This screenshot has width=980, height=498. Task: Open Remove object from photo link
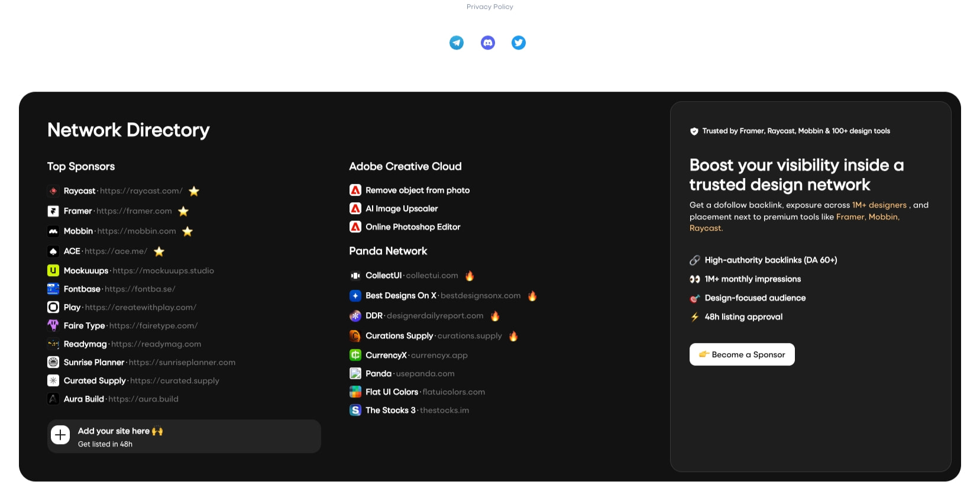(x=418, y=190)
